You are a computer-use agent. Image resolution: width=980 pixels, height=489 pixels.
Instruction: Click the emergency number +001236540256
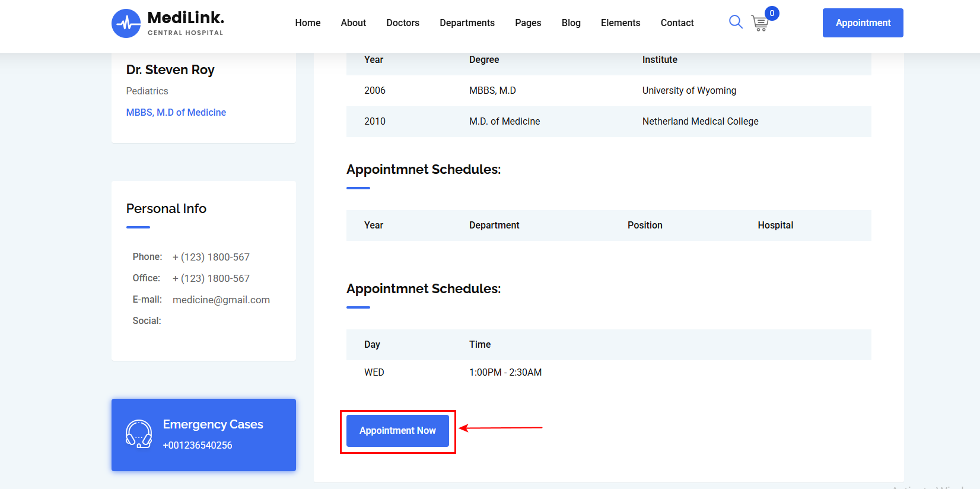198,445
